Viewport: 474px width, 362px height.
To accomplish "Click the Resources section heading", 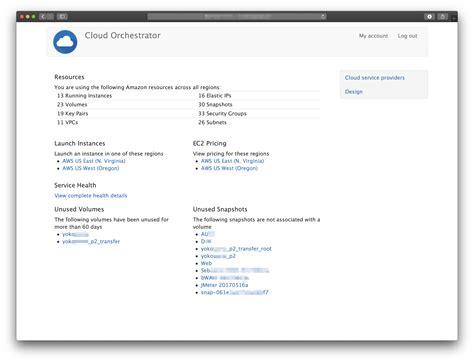I will click(x=69, y=77).
